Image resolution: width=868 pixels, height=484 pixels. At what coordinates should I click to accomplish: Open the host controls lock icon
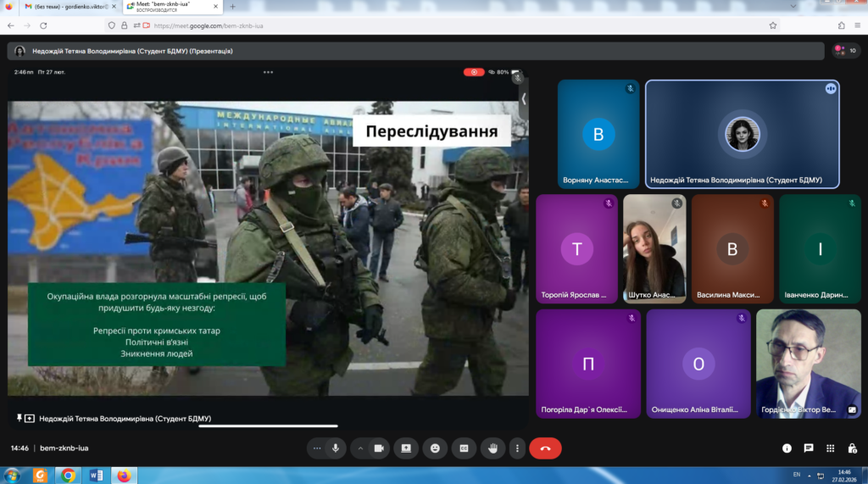point(851,448)
